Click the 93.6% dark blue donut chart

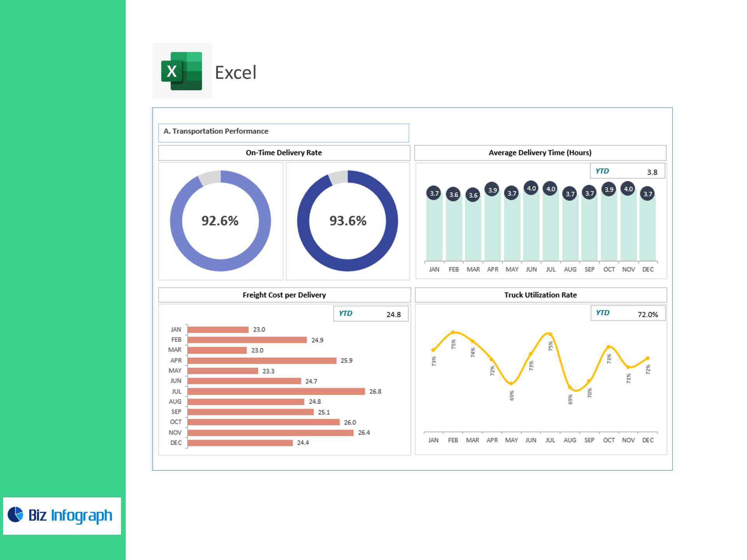(347, 220)
